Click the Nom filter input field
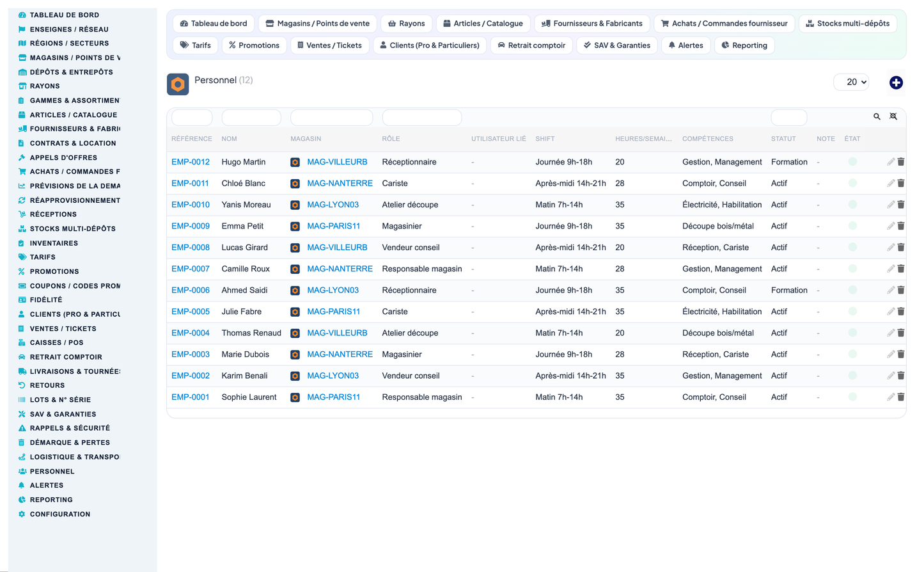 coord(251,117)
